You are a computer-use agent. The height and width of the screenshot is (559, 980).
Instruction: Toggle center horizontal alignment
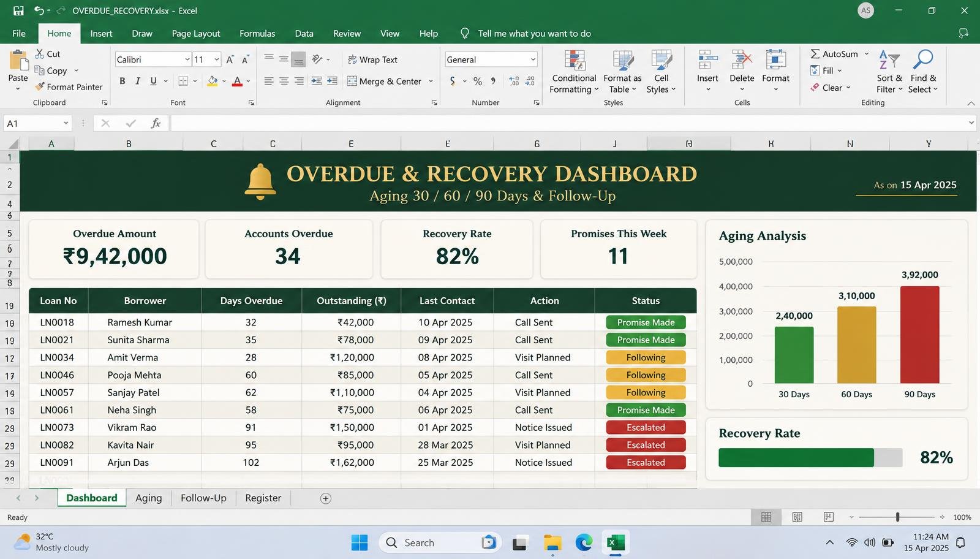[284, 81]
